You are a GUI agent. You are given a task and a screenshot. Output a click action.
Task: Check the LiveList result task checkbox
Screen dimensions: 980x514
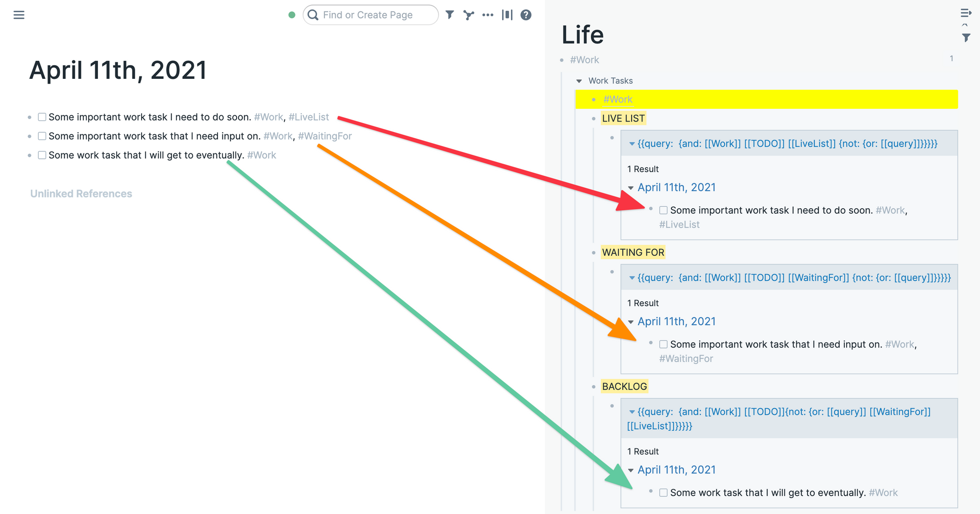[x=663, y=210]
